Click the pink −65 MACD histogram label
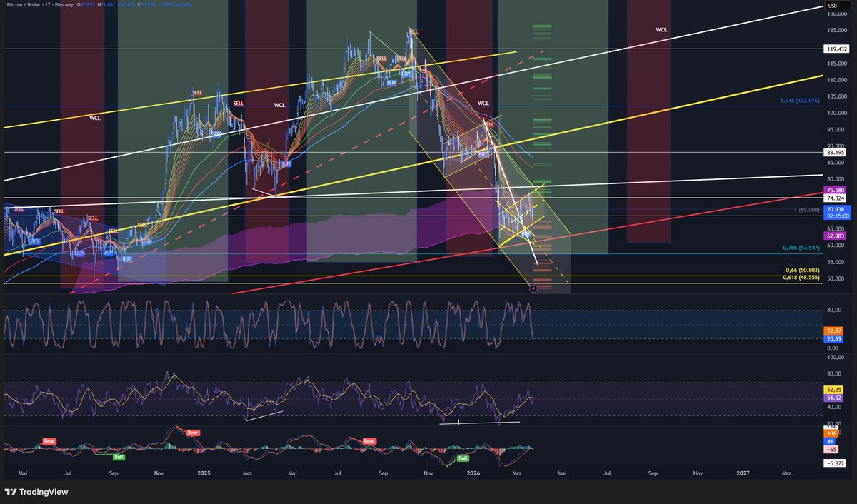Image resolution: width=857 pixels, height=504 pixels. (x=832, y=450)
